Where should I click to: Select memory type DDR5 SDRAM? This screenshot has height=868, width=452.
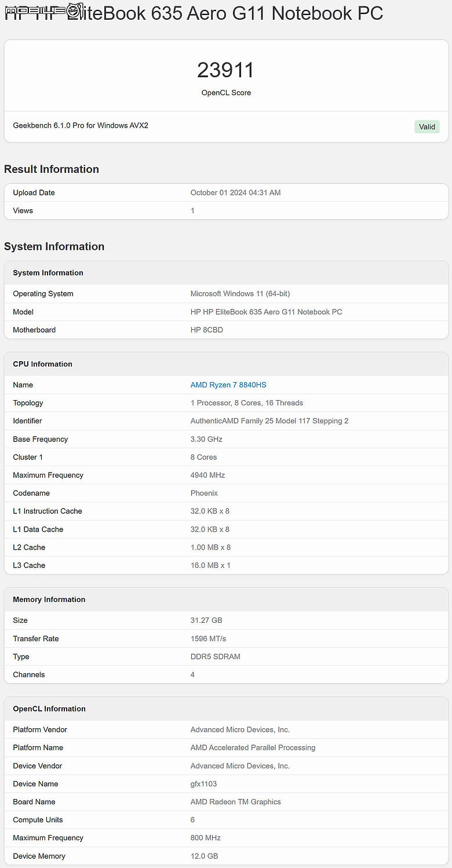pyautogui.click(x=215, y=657)
